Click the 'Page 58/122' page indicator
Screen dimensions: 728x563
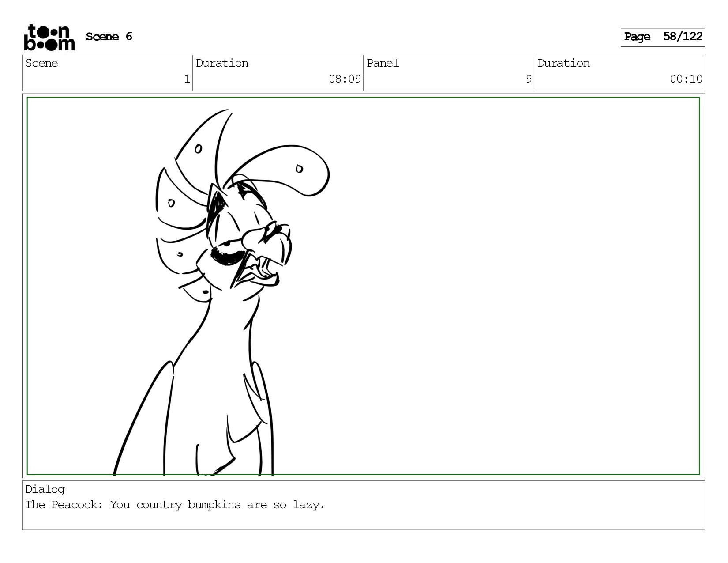[x=663, y=37]
